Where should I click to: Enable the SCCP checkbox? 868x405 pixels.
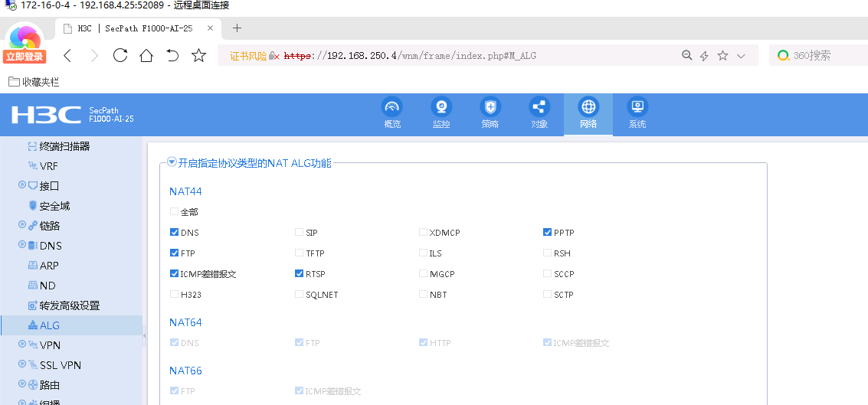(548, 273)
